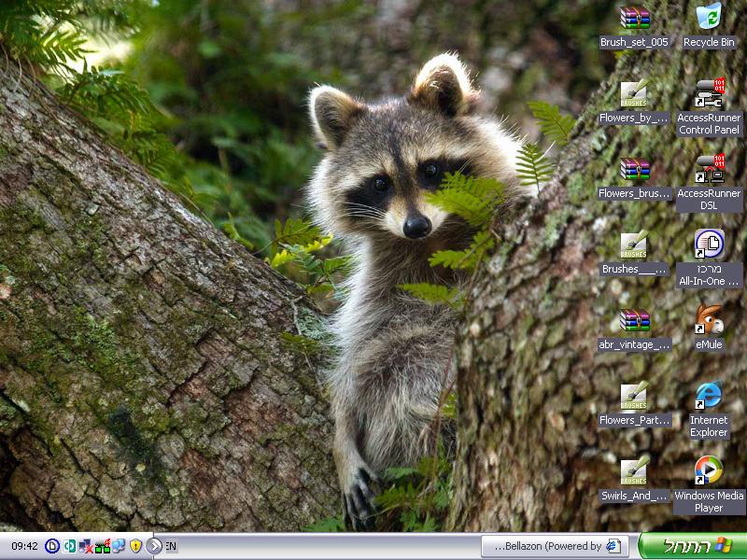Select the Flowers_by brushes file icon
The image size is (747, 560).
coord(635,94)
